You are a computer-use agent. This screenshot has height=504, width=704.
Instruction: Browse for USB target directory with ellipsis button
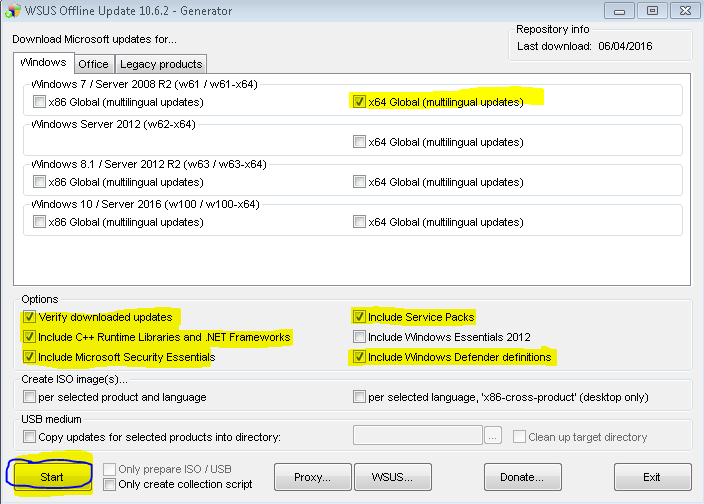click(x=493, y=437)
